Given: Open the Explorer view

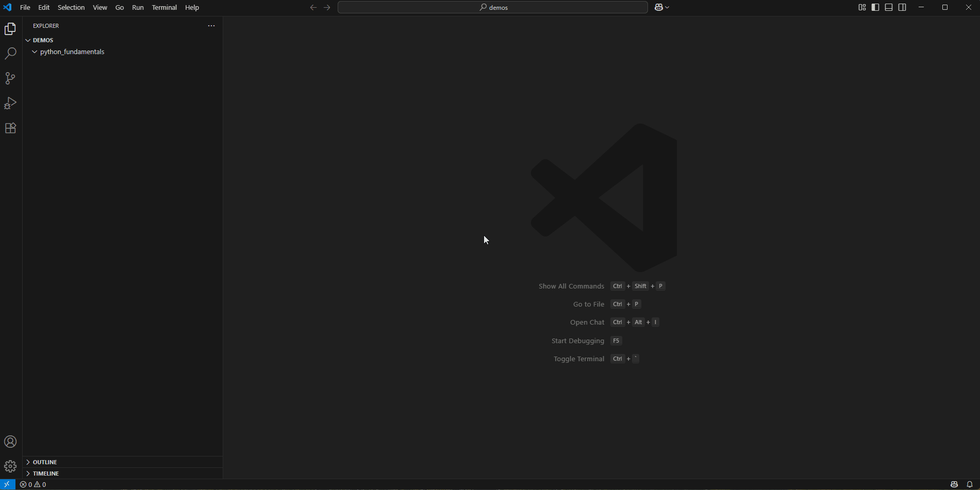Looking at the screenshot, I should pos(10,29).
